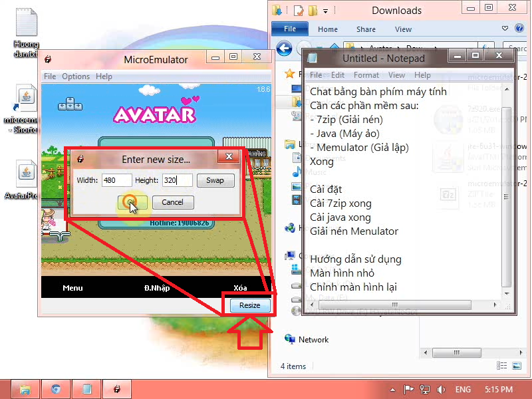Open the File menu in Notepad
The height and width of the screenshot is (399, 532).
[316, 75]
